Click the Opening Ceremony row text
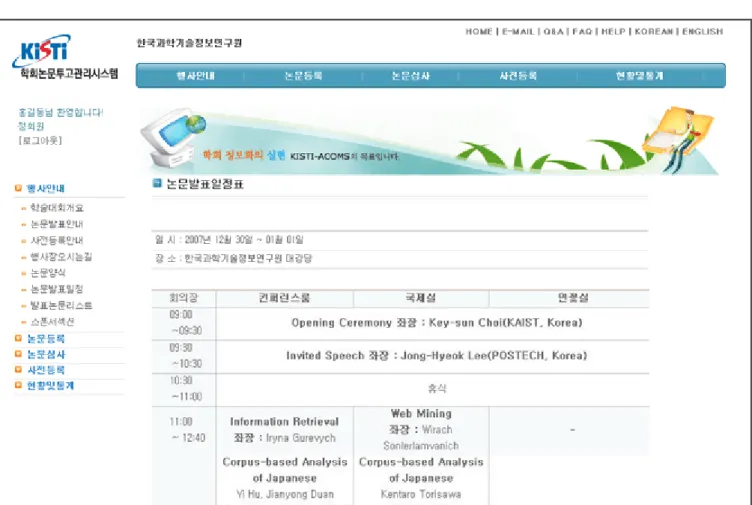This screenshot has height=505, width=752. (437, 323)
